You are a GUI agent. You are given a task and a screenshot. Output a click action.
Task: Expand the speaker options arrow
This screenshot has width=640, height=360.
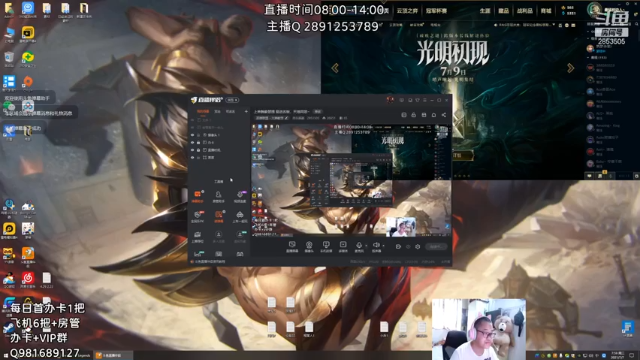click(x=384, y=246)
